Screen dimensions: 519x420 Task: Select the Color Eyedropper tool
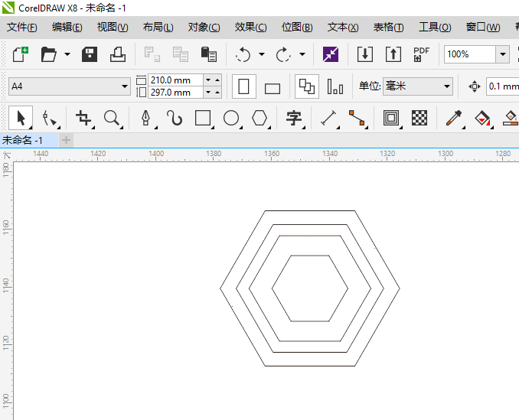coord(454,118)
